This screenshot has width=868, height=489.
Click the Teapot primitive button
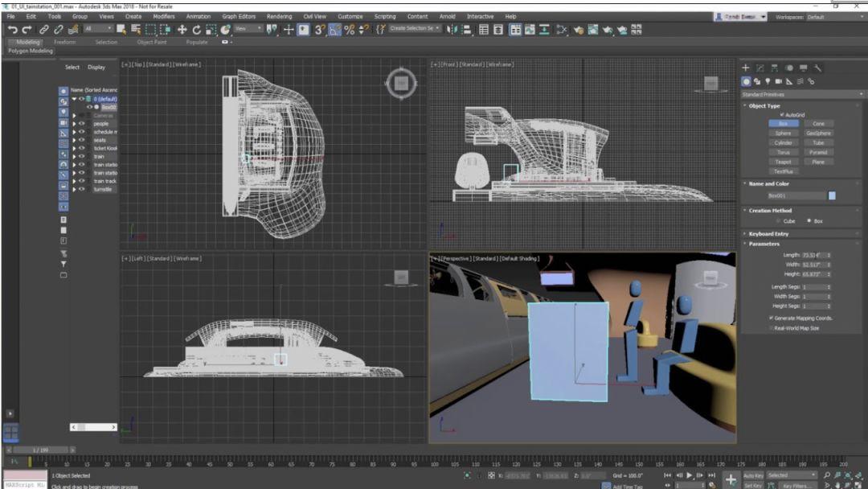click(x=783, y=162)
